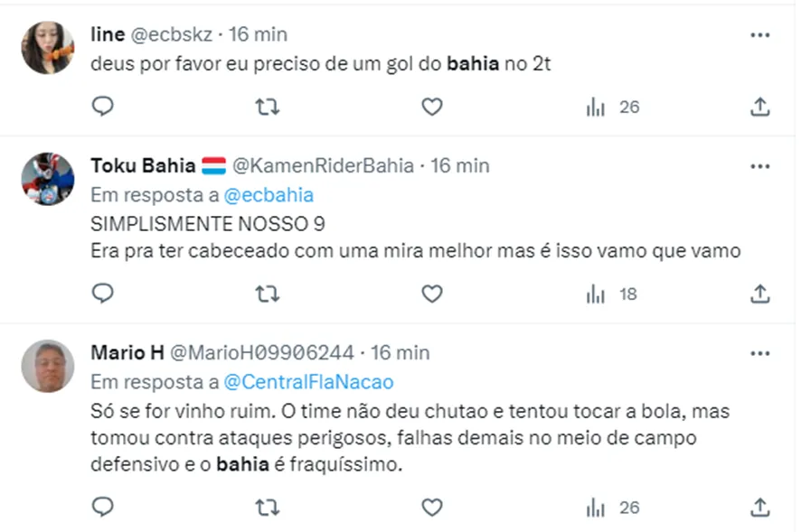
Task: Like Mario H's tweet
Action: tap(432, 508)
